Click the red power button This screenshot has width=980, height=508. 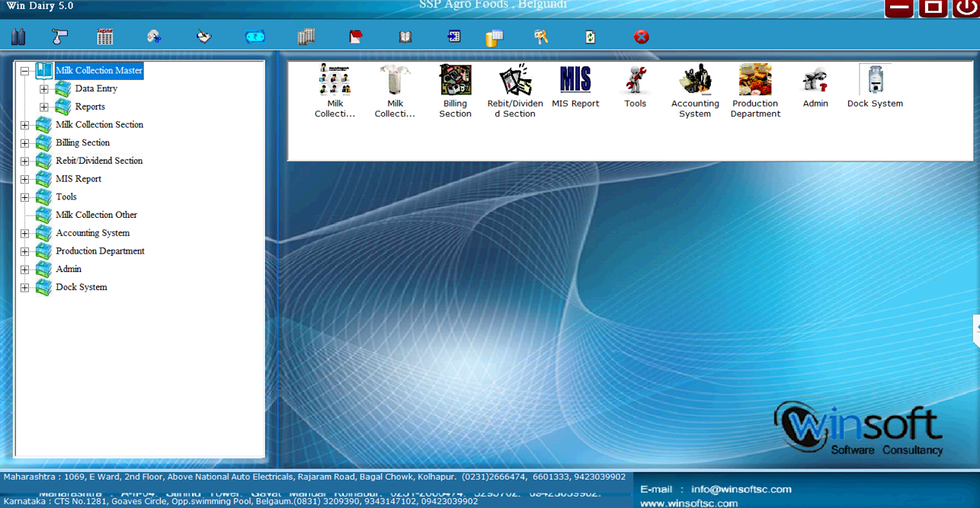click(x=966, y=8)
